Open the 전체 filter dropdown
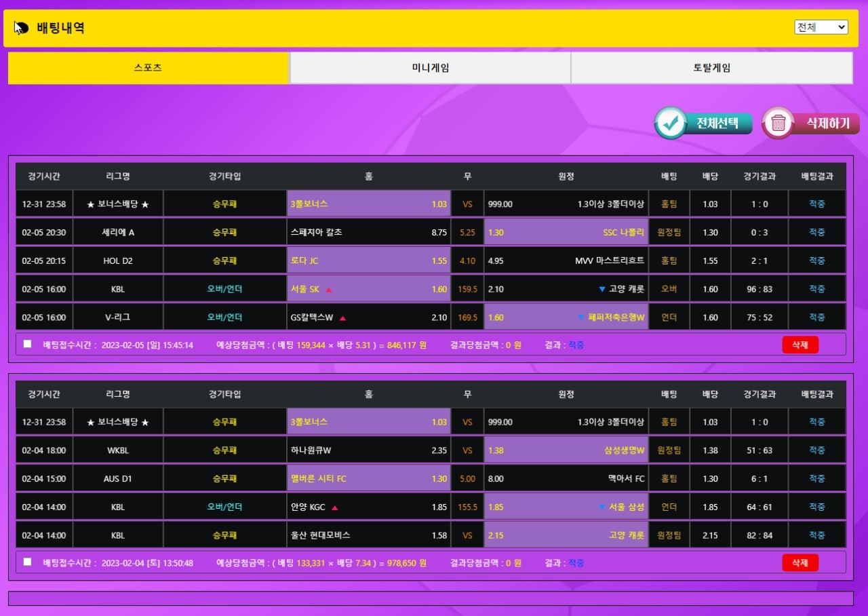The image size is (868, 616). (x=821, y=27)
